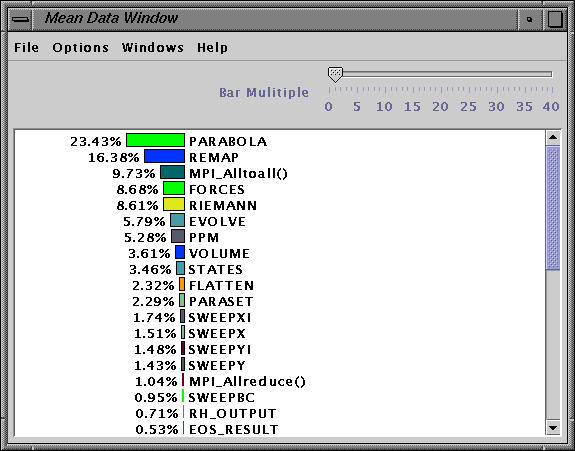Screen dimensions: 575x451
Task: Select the EVOLVE function label
Action: tap(217, 222)
